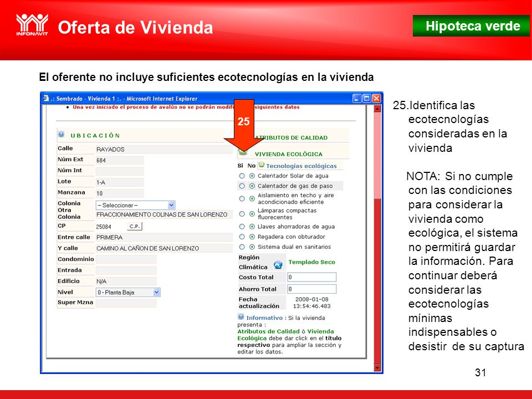
Task: Click the Hipoteca verde green button
Action: point(471,26)
